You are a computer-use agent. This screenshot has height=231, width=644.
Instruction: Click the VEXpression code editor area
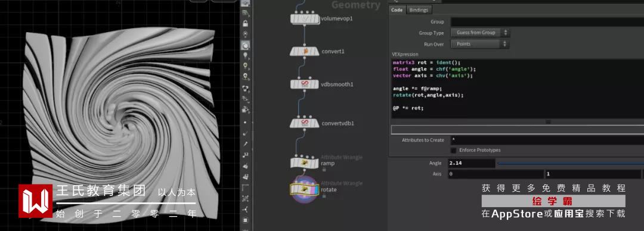click(x=518, y=89)
